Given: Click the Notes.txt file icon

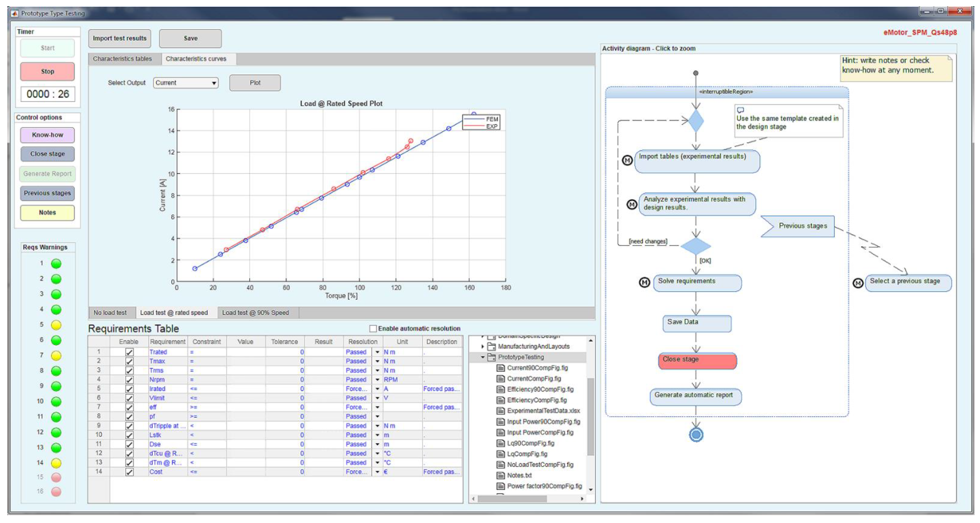Looking at the screenshot, I should [501, 475].
